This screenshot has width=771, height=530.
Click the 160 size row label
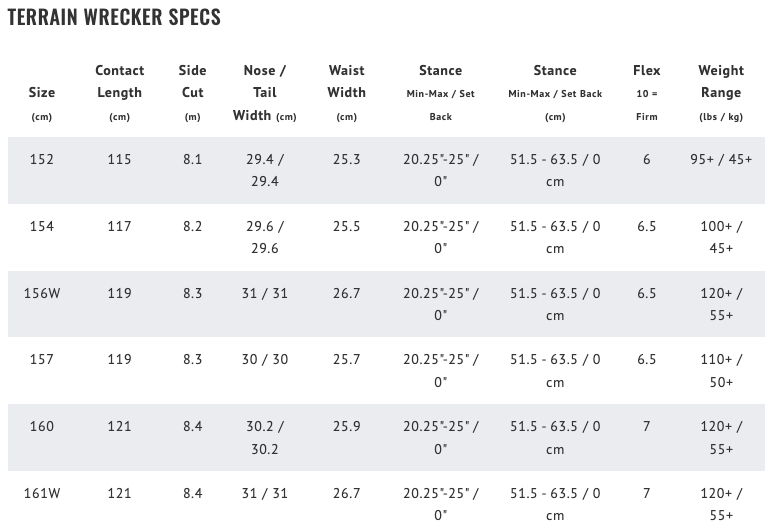point(42,426)
